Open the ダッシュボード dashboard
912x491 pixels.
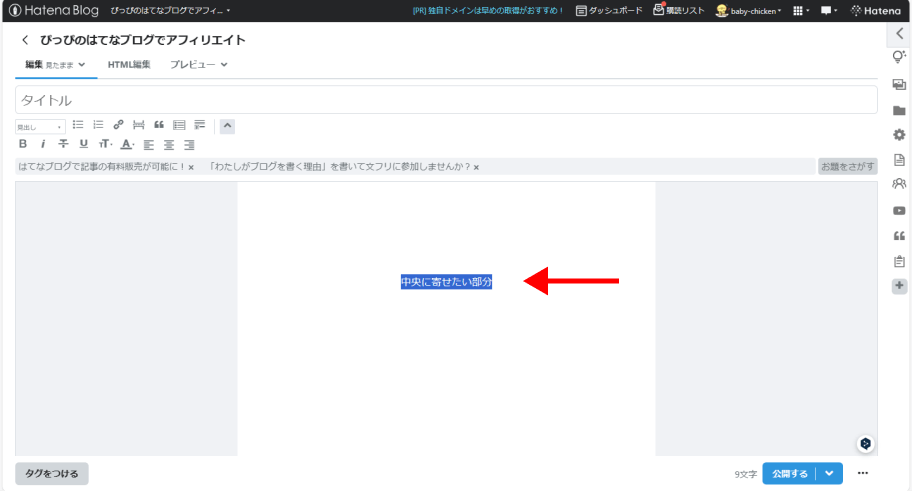click(x=609, y=11)
